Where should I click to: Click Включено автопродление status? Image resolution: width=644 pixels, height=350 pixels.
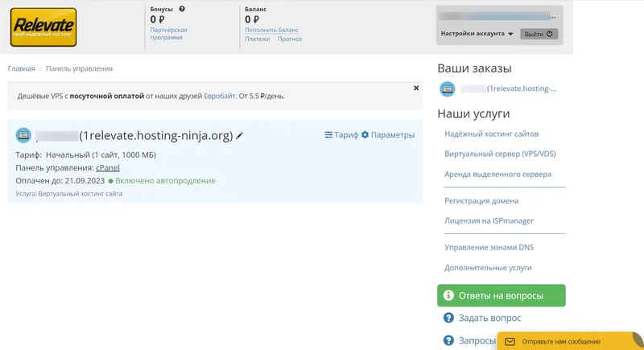point(162,181)
